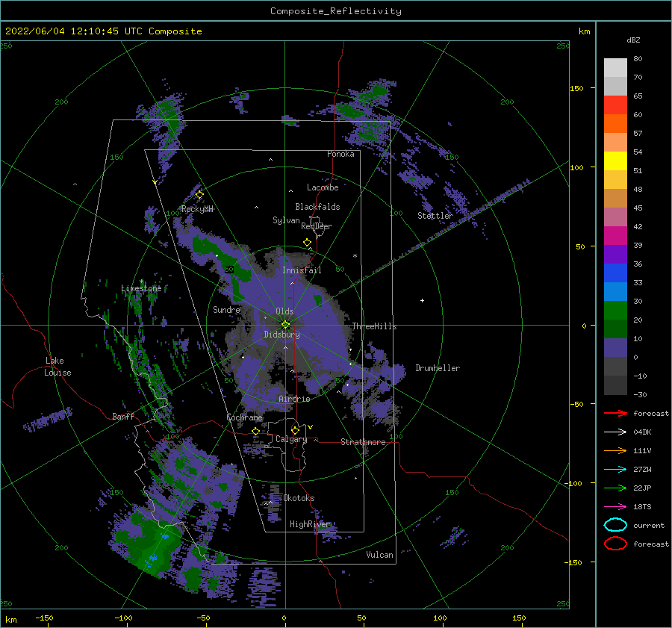The width and height of the screenshot is (672, 628).
Task: Select the Strathmore label
Action: point(363,442)
